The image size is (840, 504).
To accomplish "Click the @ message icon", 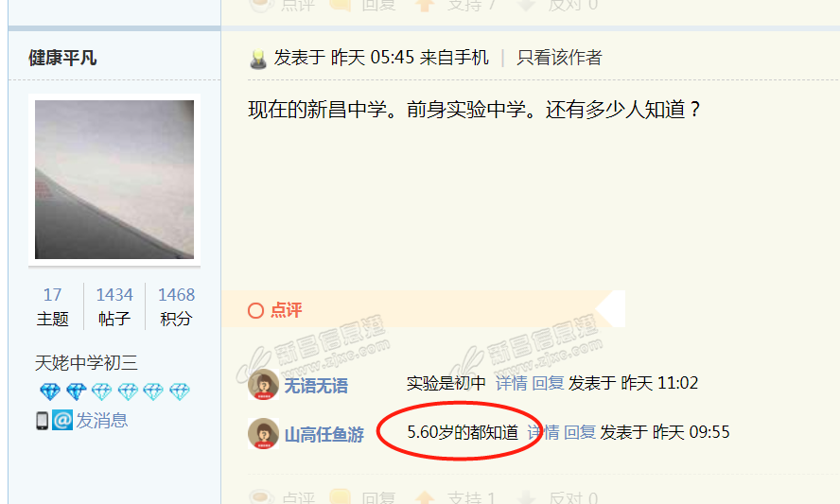I will point(62,421).
